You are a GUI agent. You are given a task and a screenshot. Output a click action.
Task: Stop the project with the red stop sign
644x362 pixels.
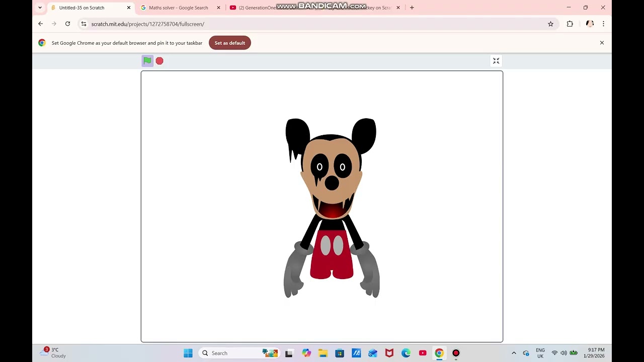[159, 61]
